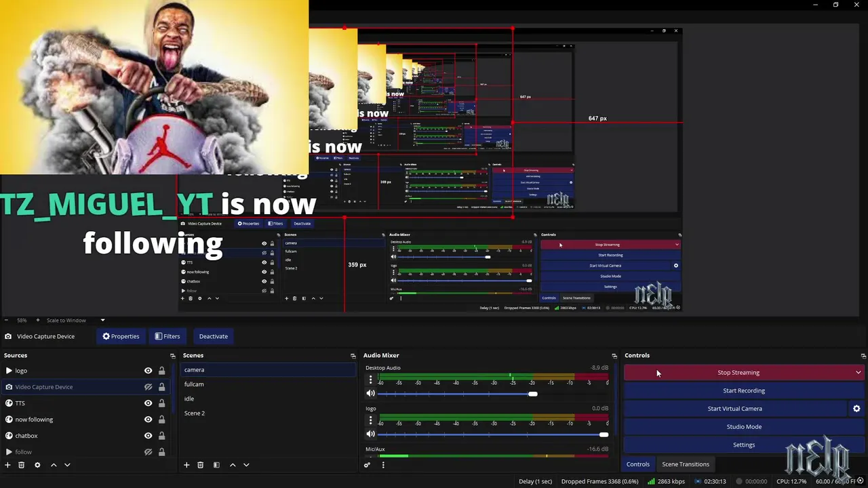Click Stop Streaming
Image resolution: width=868 pixels, height=488 pixels.
738,373
